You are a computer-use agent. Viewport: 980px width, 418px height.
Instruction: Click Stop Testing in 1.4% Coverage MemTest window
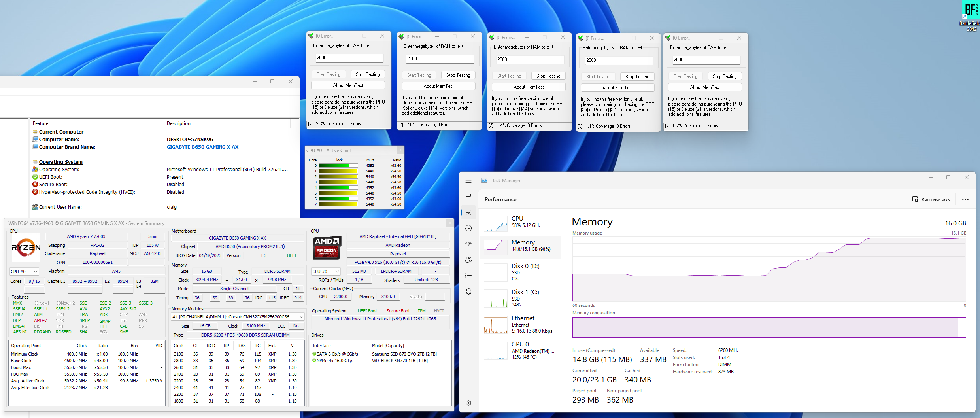(548, 76)
